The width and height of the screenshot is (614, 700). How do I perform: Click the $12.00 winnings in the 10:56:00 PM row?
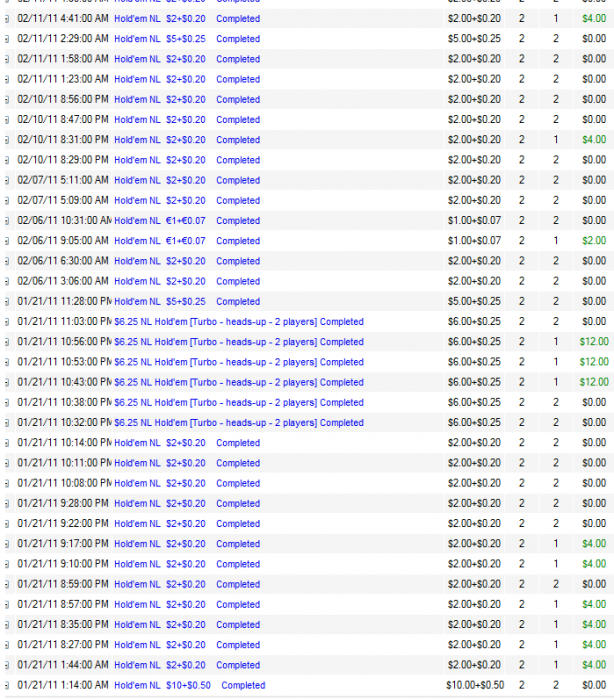pos(594,342)
